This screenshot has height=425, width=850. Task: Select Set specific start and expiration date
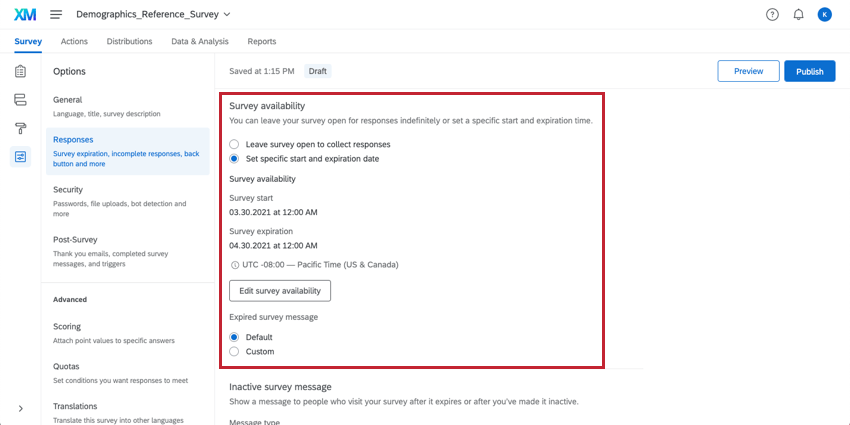(x=234, y=159)
